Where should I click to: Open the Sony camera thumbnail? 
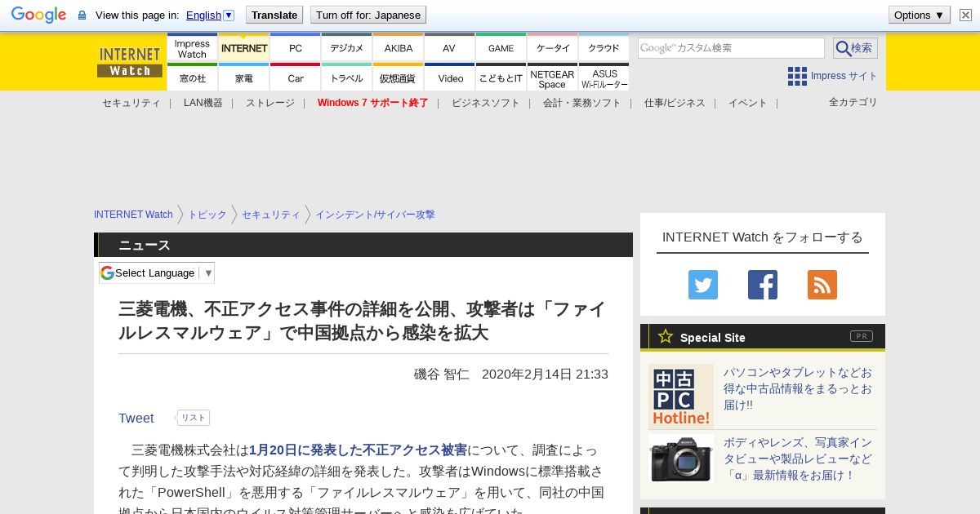(x=681, y=459)
